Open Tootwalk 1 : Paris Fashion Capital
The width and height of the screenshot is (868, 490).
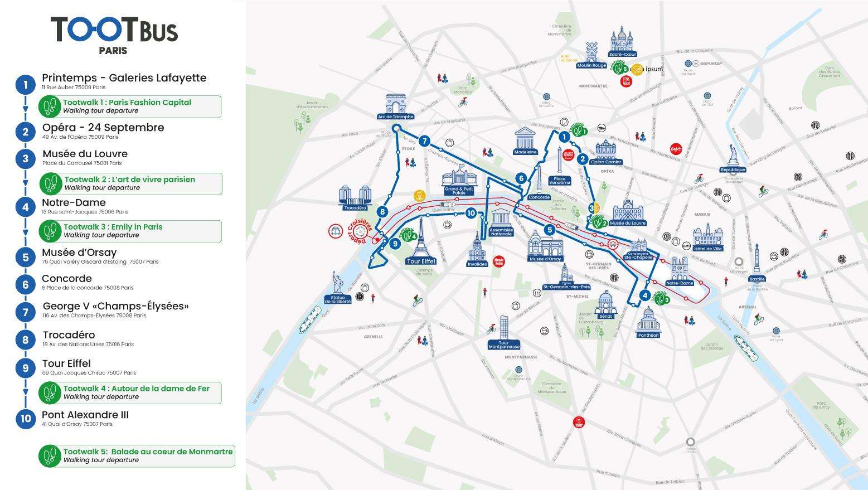[130, 106]
